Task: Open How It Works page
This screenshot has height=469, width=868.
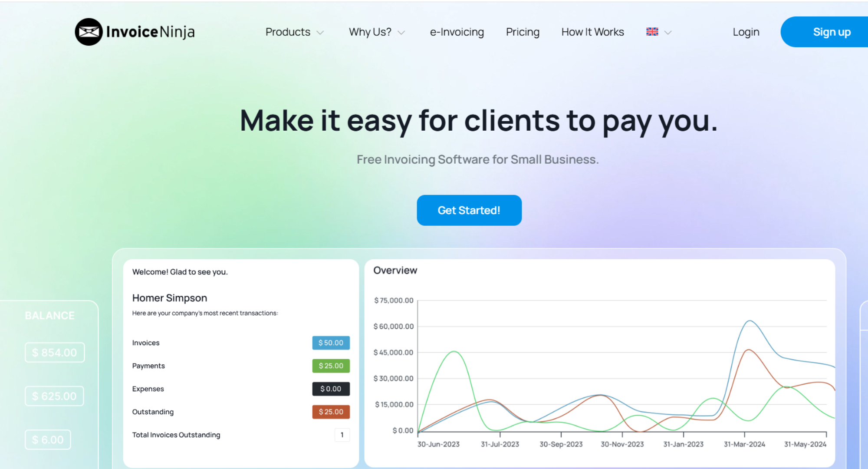Action: click(x=592, y=32)
